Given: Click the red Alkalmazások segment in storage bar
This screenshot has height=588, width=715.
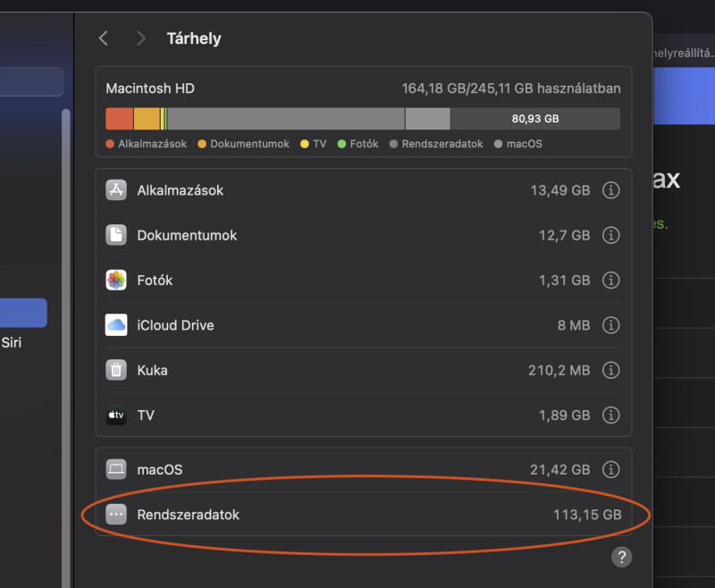Looking at the screenshot, I should point(120,119).
